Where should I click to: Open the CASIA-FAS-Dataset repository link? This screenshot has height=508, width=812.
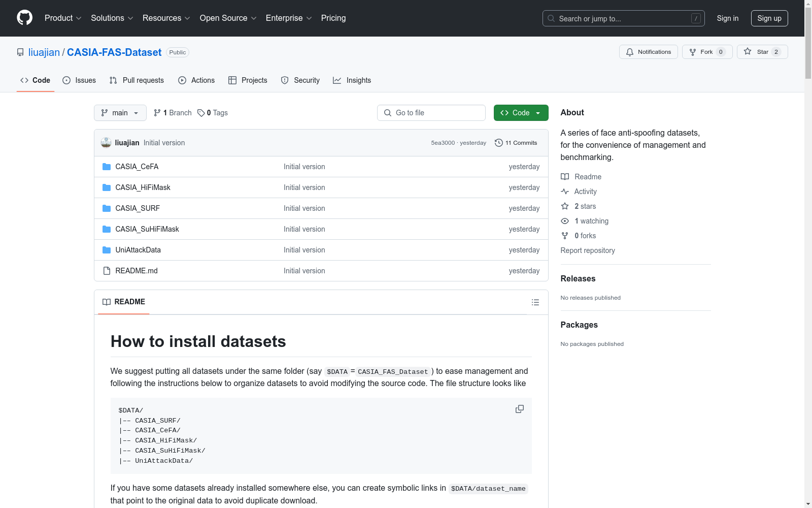(114, 52)
